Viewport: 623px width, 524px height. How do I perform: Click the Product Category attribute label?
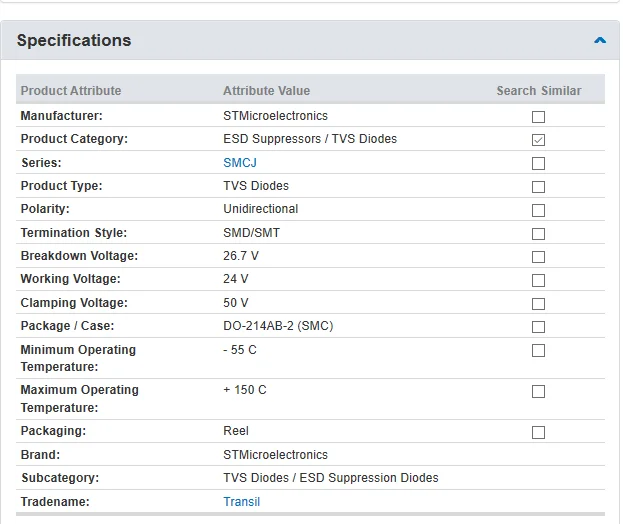pyautogui.click(x=74, y=139)
